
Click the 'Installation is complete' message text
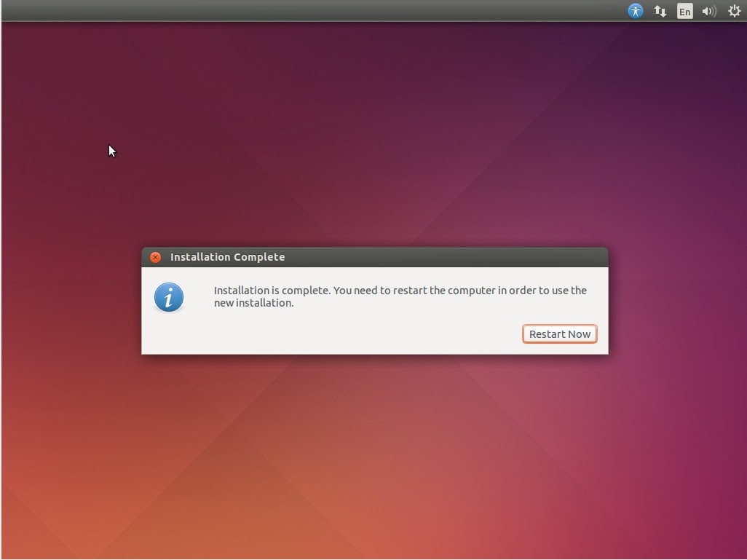pos(400,296)
